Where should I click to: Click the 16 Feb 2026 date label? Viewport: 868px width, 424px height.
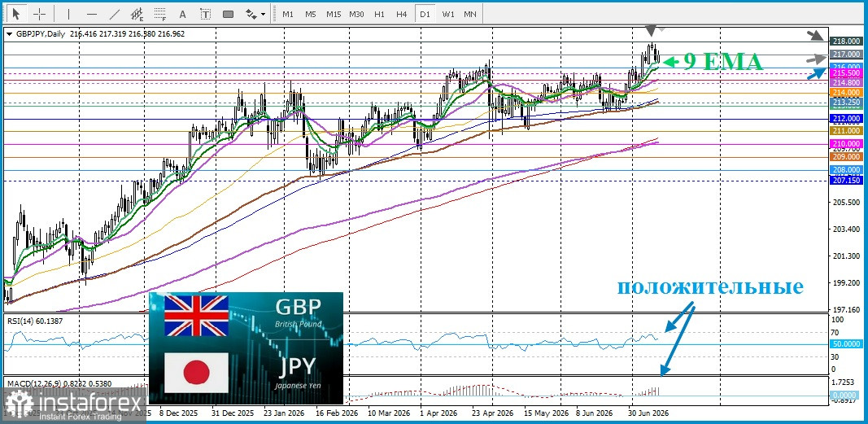pyautogui.click(x=338, y=413)
